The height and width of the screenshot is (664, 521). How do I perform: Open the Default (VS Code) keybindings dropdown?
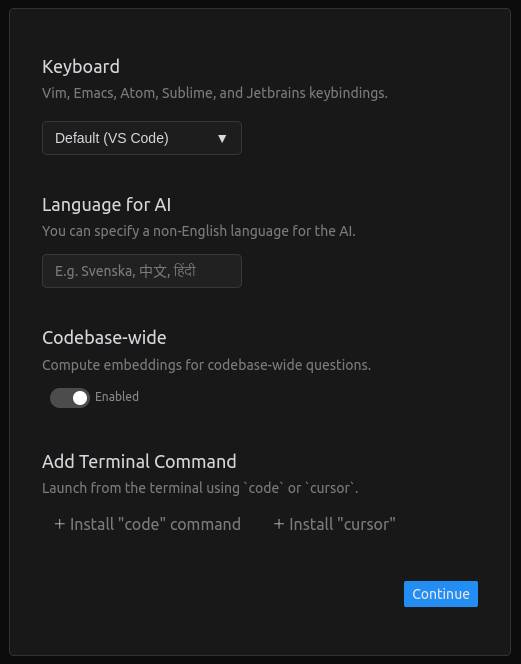(x=142, y=138)
